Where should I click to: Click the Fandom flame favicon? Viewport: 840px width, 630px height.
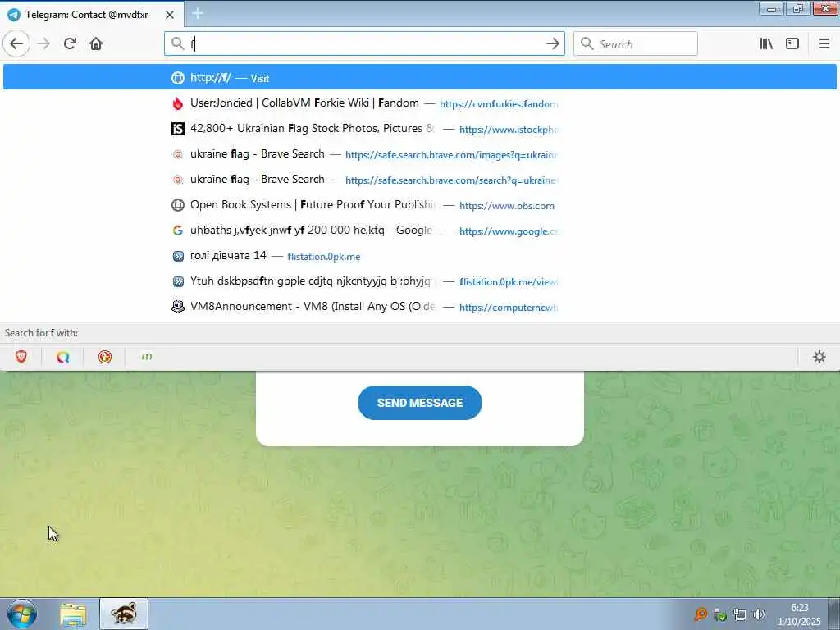(x=177, y=103)
